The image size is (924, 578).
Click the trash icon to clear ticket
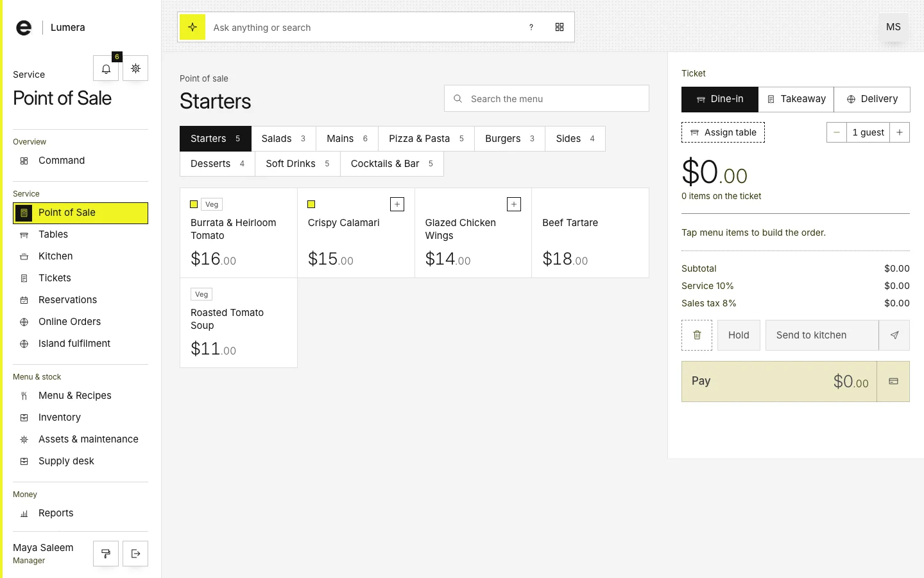click(697, 335)
